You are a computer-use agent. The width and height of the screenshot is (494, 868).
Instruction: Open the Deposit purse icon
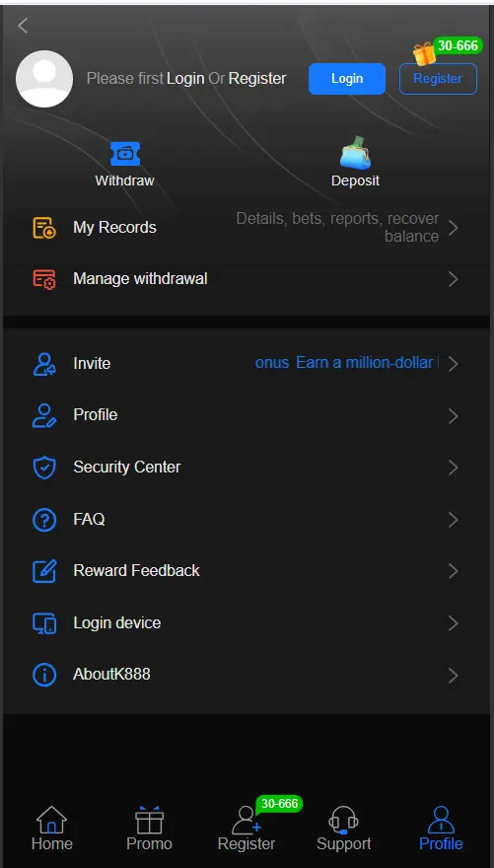[355, 153]
